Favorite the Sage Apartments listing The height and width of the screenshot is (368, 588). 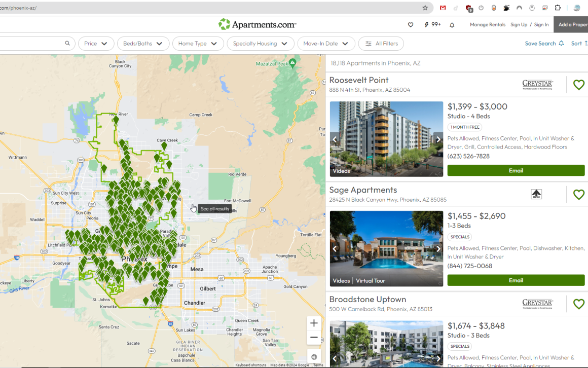click(578, 195)
